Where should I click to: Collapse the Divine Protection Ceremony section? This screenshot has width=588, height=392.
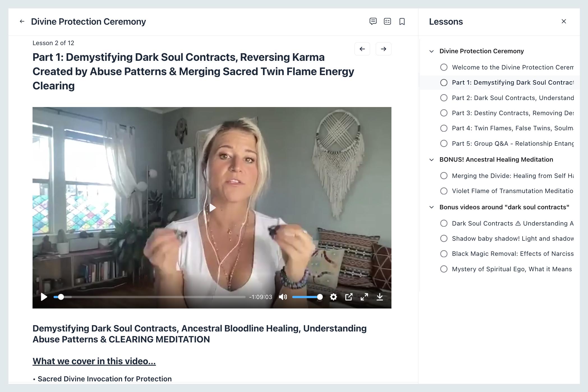point(432,51)
